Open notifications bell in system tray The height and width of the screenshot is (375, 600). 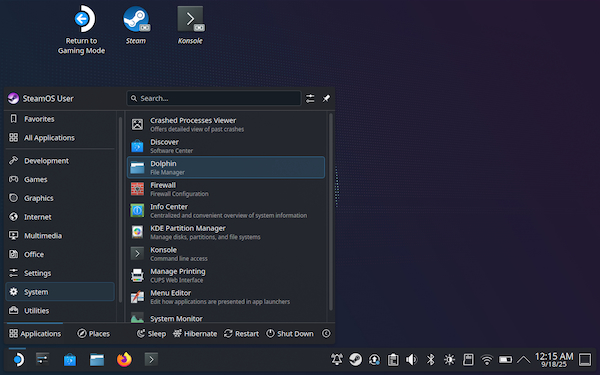click(337, 360)
